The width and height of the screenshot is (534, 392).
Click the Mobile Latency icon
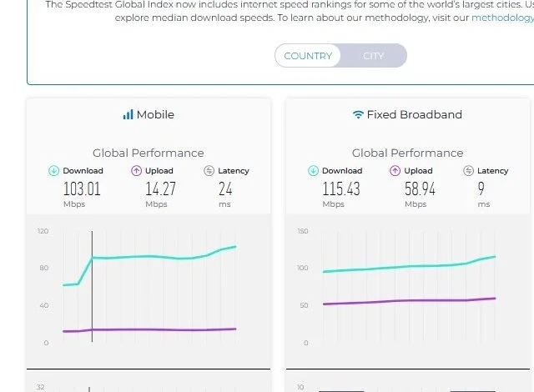pos(209,171)
